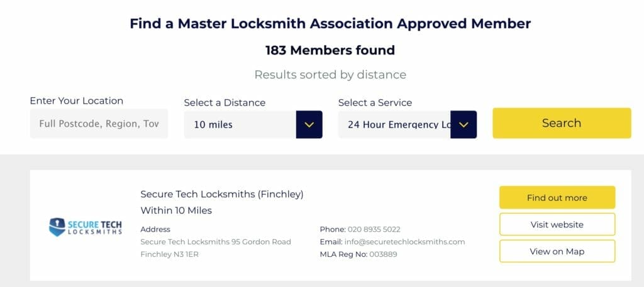Click the Enter Your Location label

77,100
